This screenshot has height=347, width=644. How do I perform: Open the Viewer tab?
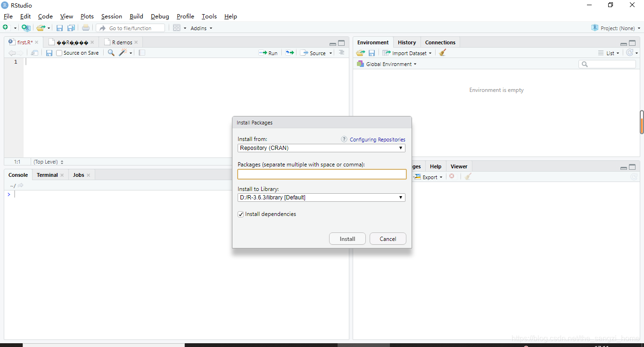[x=459, y=166]
